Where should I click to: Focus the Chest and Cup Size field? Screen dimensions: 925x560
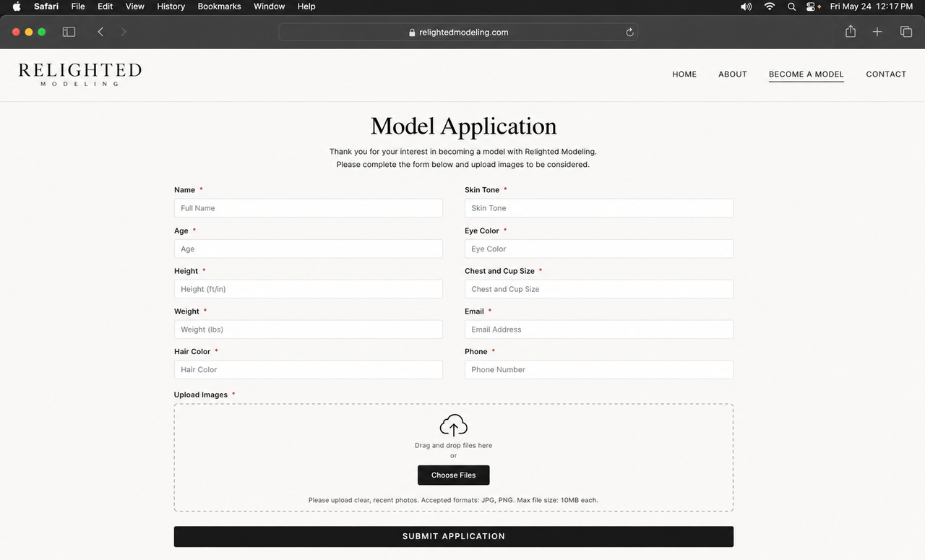(599, 289)
